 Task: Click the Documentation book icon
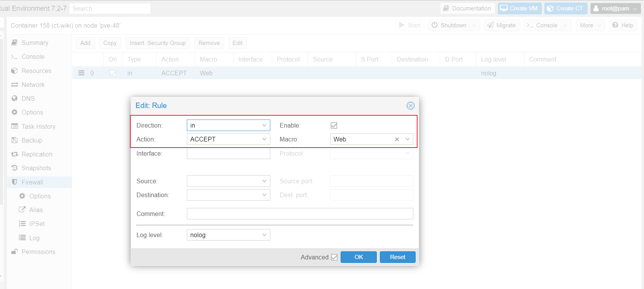point(446,8)
